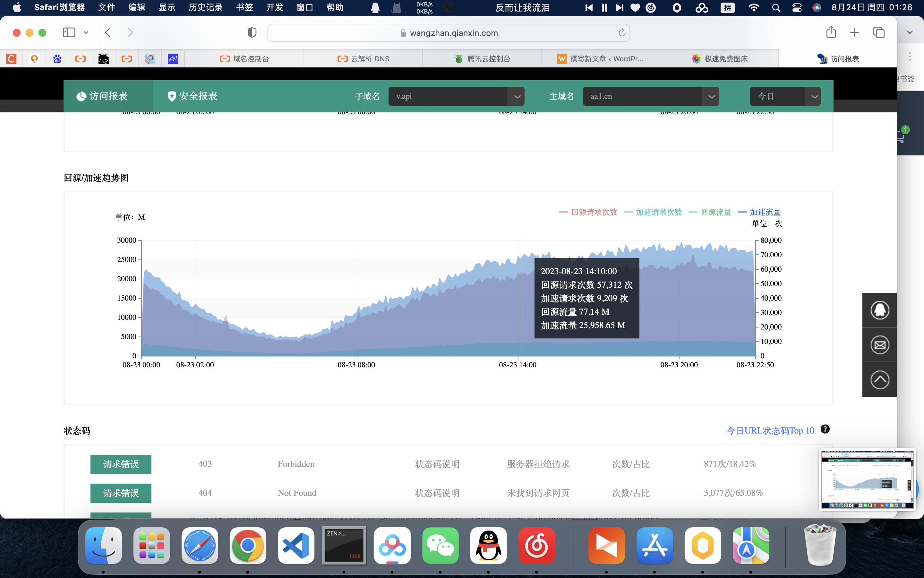This screenshot has height=578, width=924.
Task: Switch to 域名控制台 tab
Action: coord(244,58)
